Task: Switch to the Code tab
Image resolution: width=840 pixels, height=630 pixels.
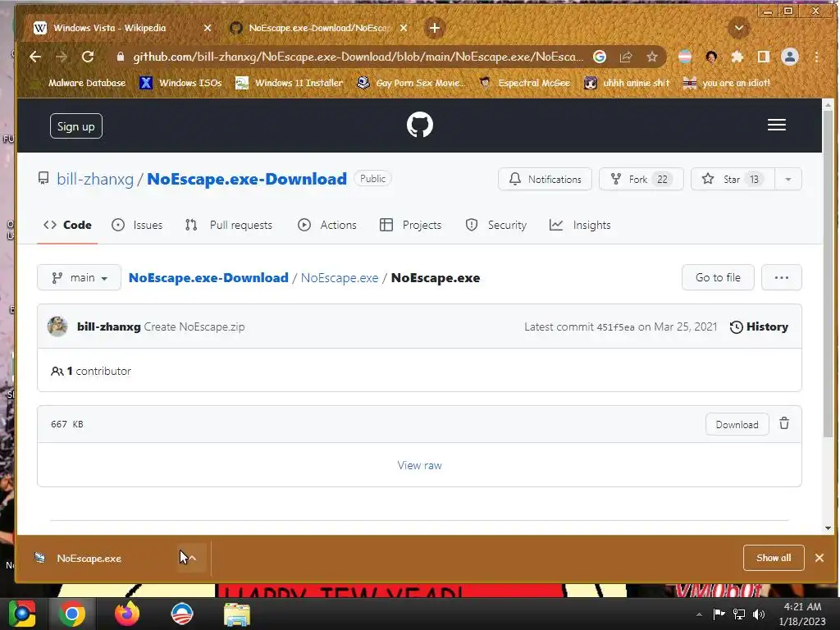Action: point(67,225)
